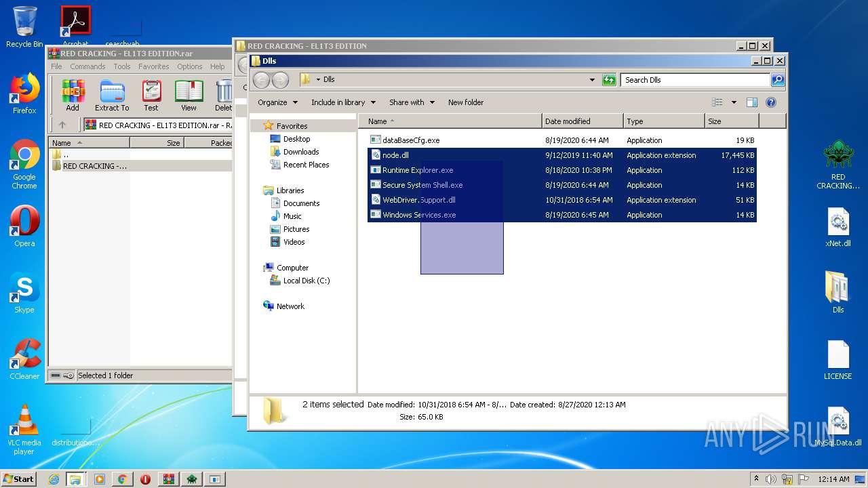Image resolution: width=868 pixels, height=488 pixels.
Task: Select the node.dll file
Action: coord(562,155)
